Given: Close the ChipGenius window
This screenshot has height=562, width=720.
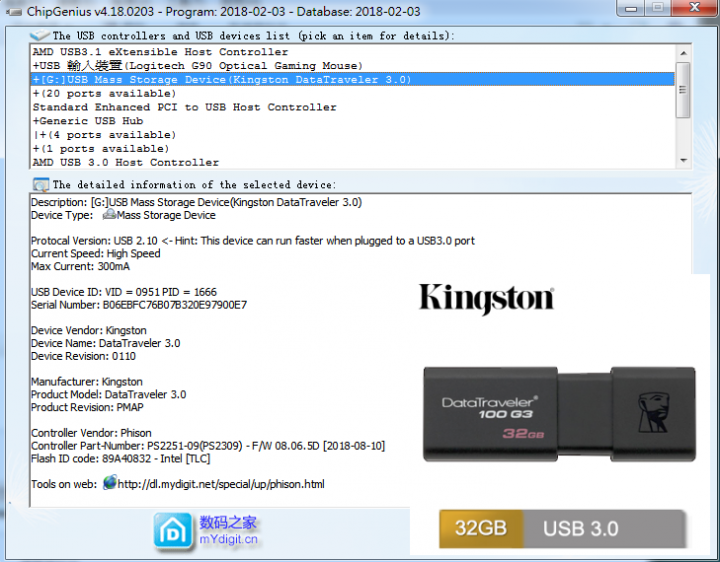Looking at the screenshot, I should click(695, 8).
